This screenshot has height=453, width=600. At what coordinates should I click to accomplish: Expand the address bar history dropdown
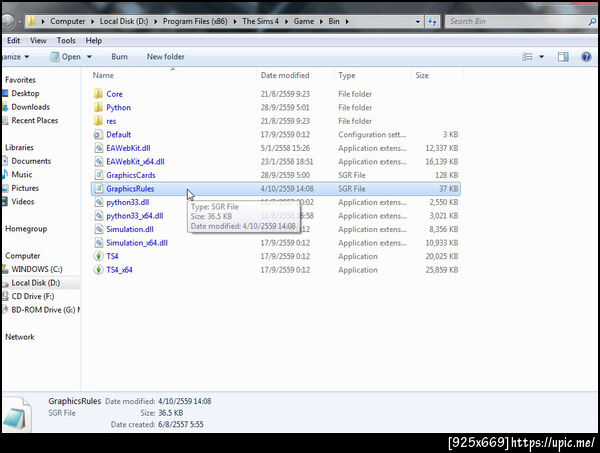coord(418,21)
